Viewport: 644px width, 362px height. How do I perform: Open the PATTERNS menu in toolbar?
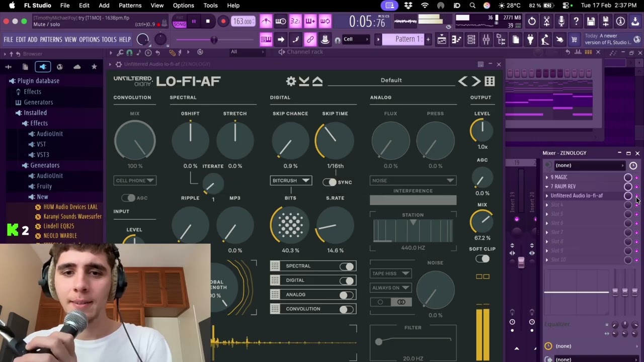tap(51, 39)
